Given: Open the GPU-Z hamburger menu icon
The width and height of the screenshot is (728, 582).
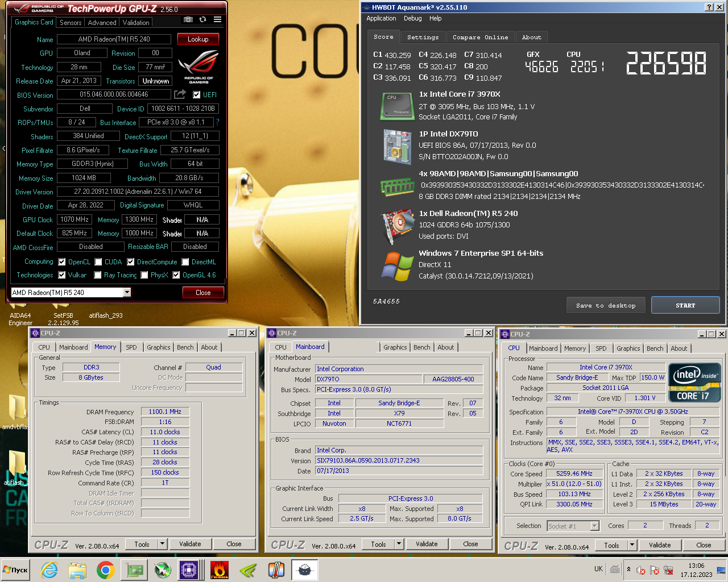Looking at the screenshot, I should (217, 19).
